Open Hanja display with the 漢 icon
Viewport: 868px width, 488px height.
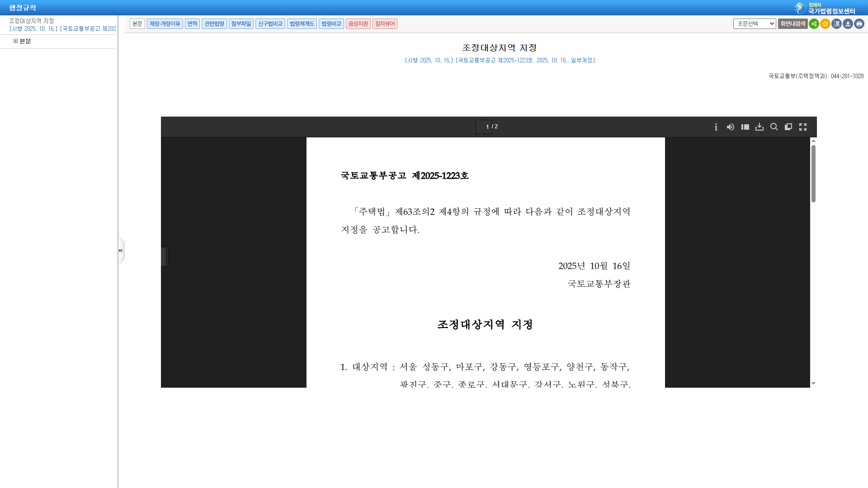836,24
